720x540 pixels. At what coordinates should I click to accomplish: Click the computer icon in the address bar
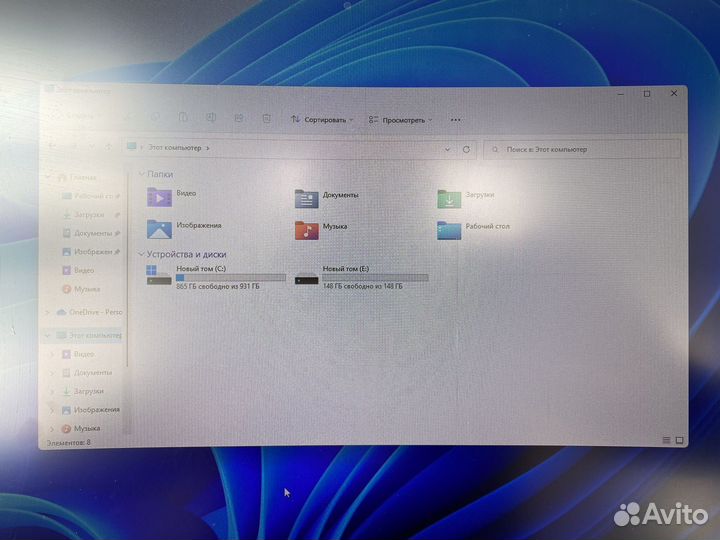(x=132, y=146)
